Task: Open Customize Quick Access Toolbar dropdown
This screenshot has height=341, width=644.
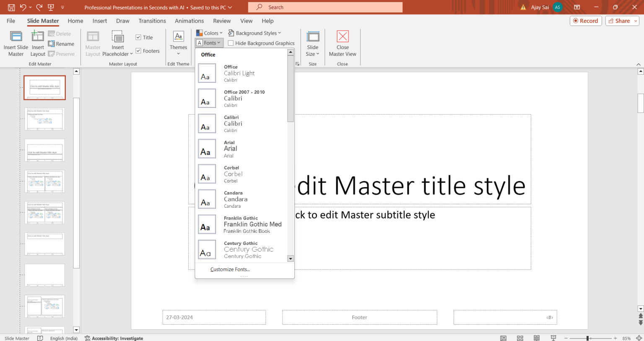Action: click(x=62, y=7)
